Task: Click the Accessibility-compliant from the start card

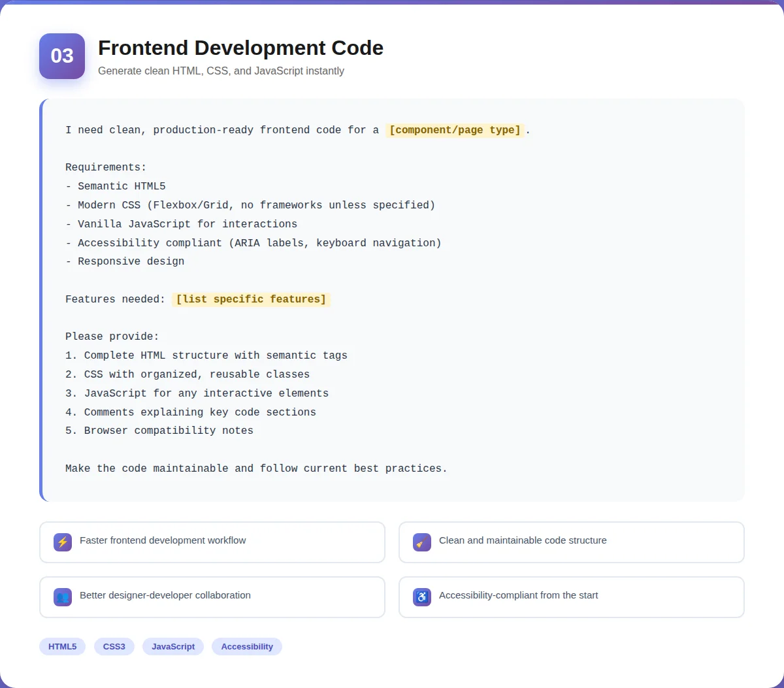Action: 572,597
